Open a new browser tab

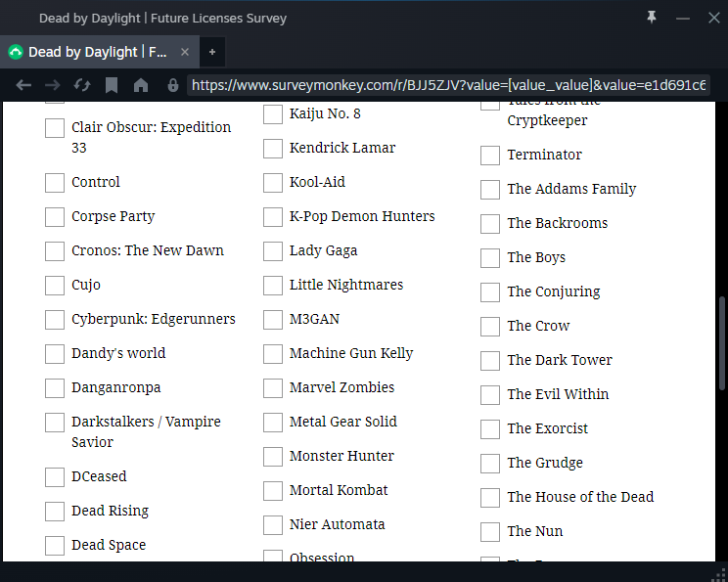[212, 52]
